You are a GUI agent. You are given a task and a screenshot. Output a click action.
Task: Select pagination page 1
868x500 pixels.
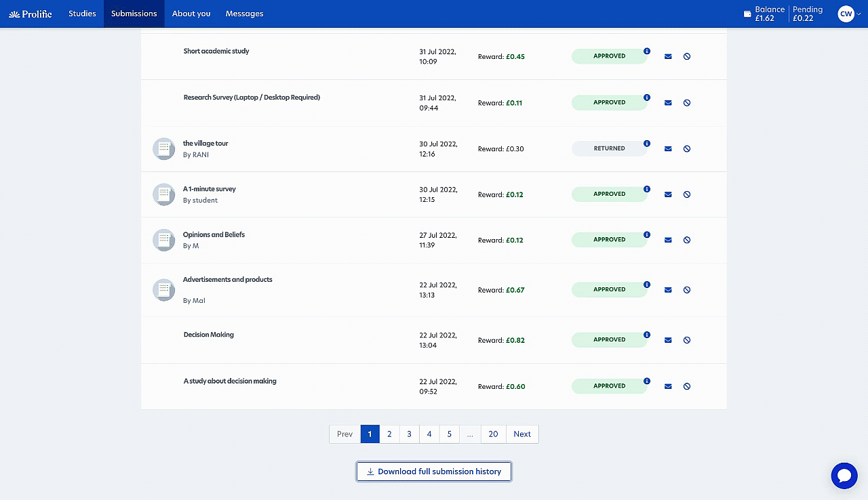[370, 434]
